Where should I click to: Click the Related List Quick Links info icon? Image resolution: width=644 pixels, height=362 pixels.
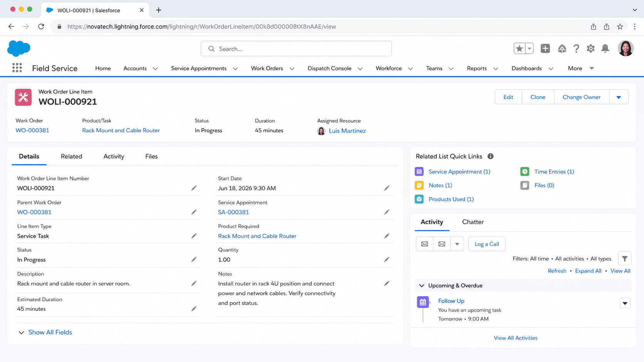click(490, 156)
